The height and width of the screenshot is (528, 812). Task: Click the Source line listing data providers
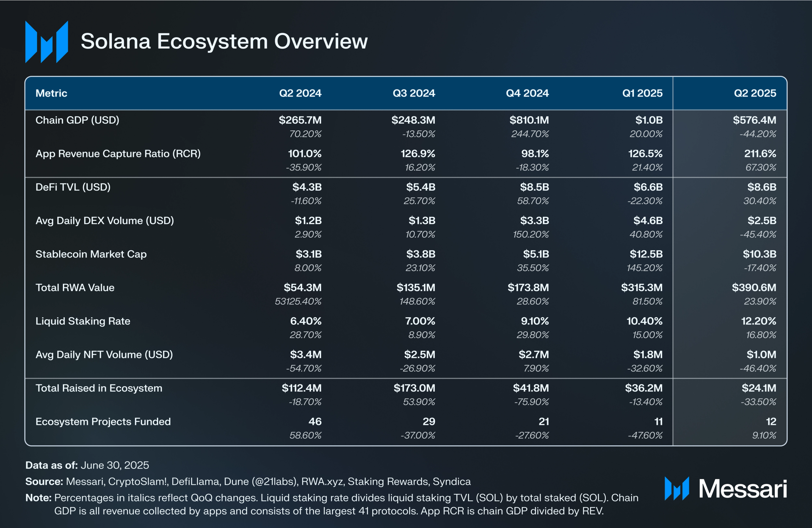248,482
